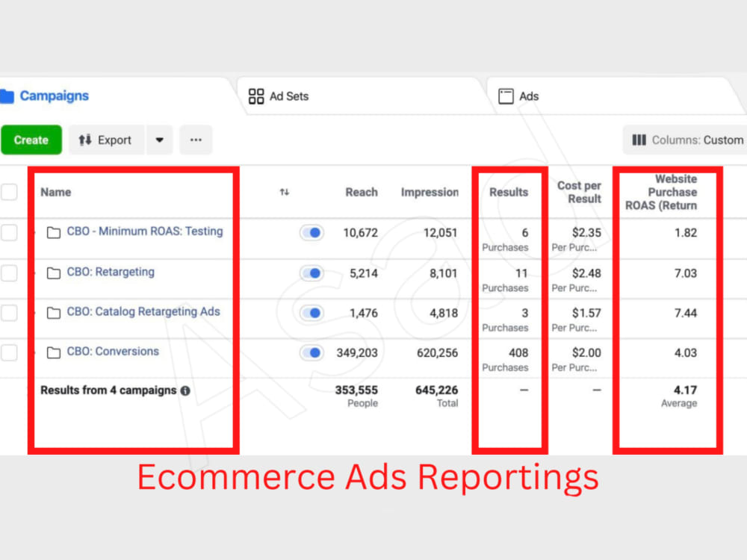Click total reach 353,555 People
Screen dimensions: 747x560
[356, 396]
